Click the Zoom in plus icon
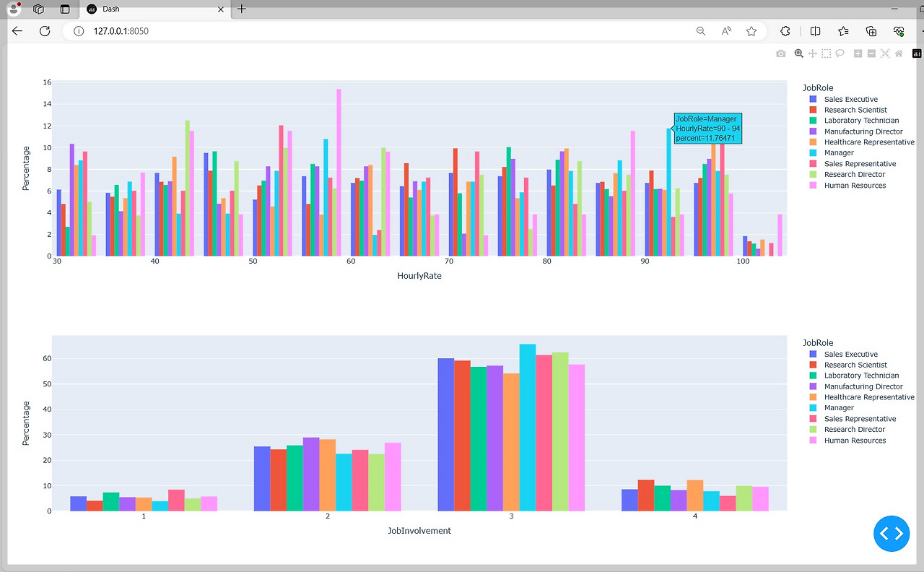This screenshot has width=924, height=572. tap(858, 53)
